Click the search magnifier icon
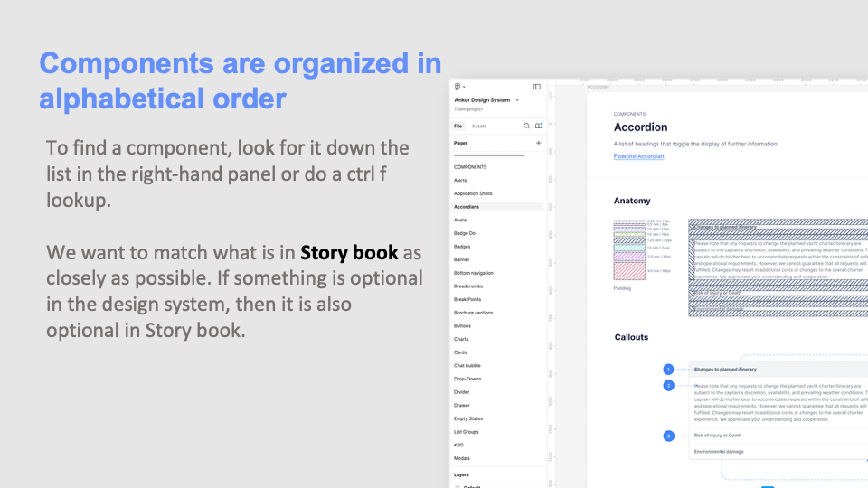868x488 pixels. click(x=527, y=127)
